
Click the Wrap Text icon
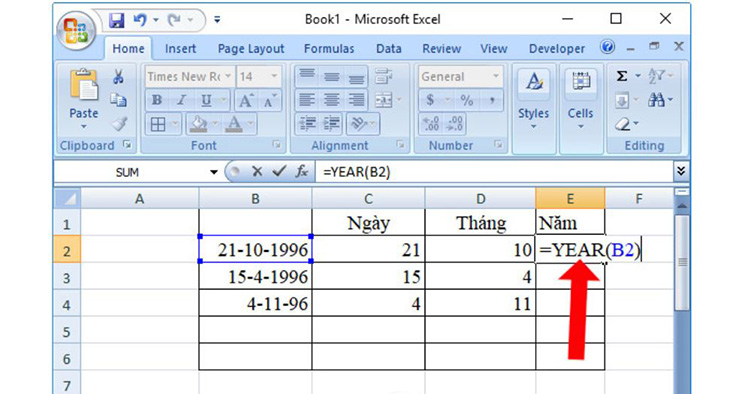point(383,76)
